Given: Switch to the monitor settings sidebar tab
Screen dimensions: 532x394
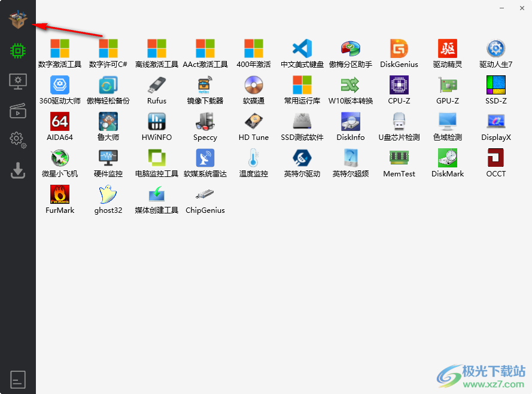Looking at the screenshot, I should tap(17, 81).
